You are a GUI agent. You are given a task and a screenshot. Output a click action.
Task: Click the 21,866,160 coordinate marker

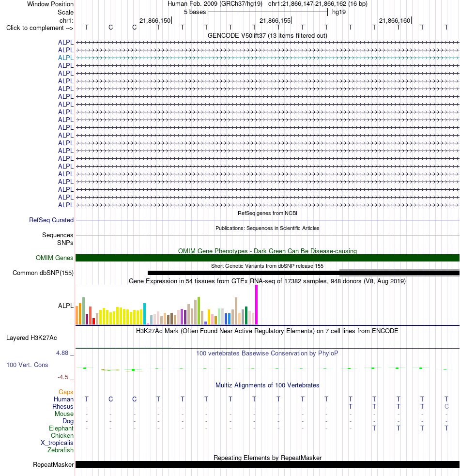(395, 21)
